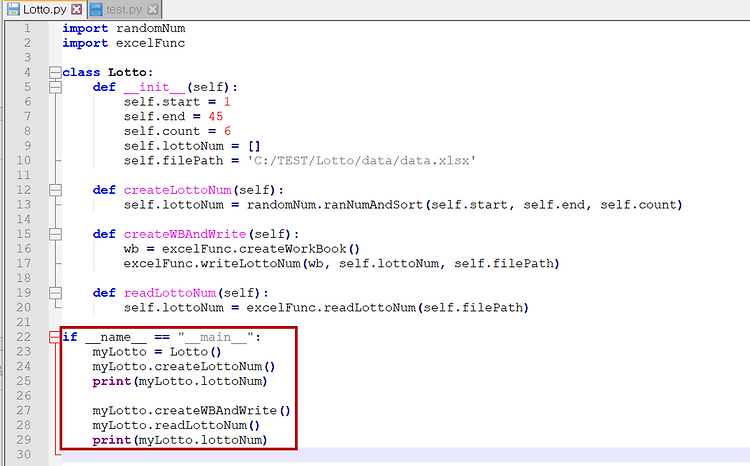This screenshot has width=750, height=466.
Task: Click line number 1 in the margin
Action: point(27,28)
